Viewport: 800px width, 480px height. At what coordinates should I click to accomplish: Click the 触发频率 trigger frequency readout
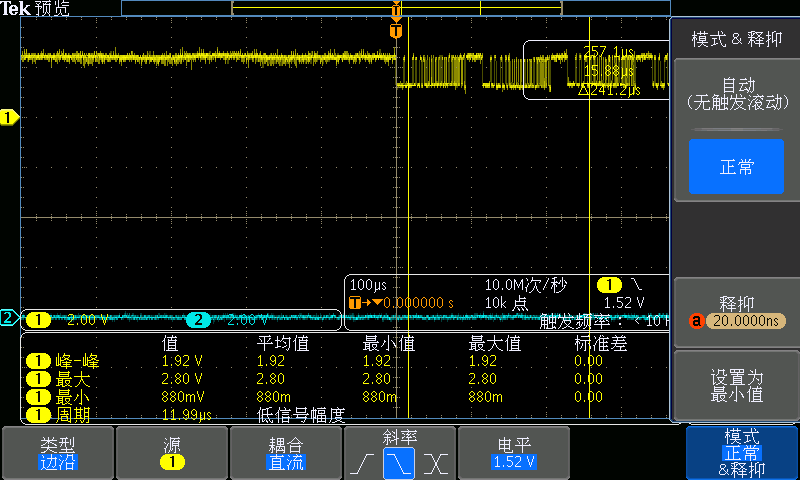tap(604, 321)
